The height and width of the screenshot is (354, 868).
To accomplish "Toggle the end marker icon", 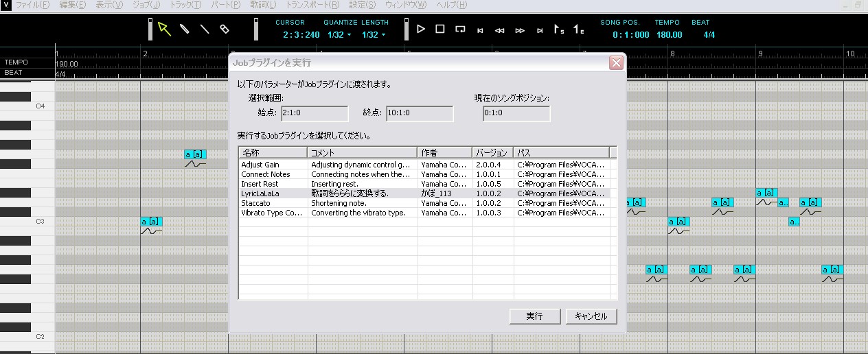I will tap(579, 29).
